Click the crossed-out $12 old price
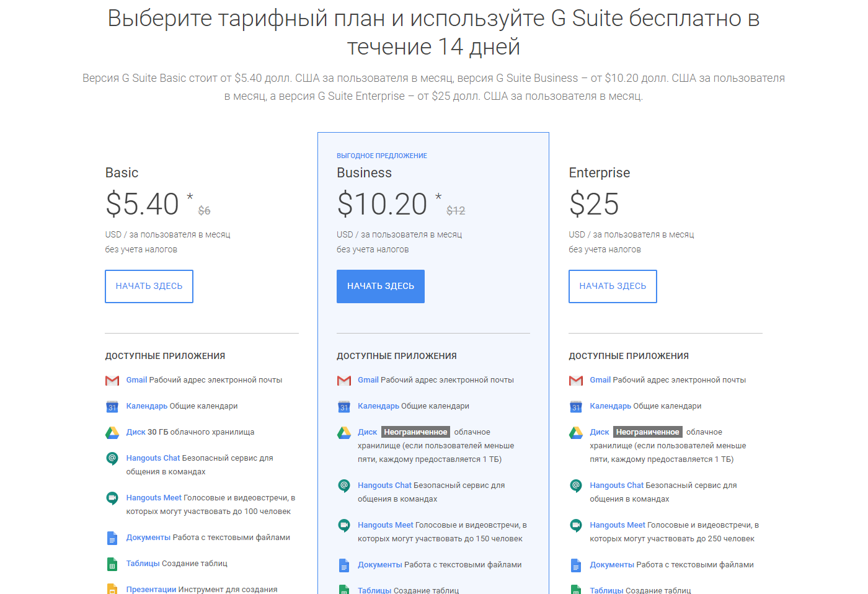868x594 pixels. 456,211
